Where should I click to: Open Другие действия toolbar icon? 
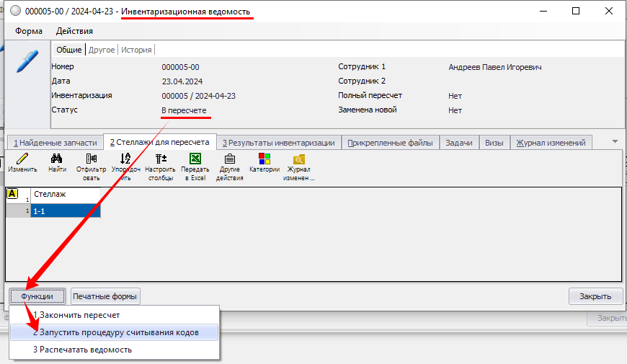229,160
